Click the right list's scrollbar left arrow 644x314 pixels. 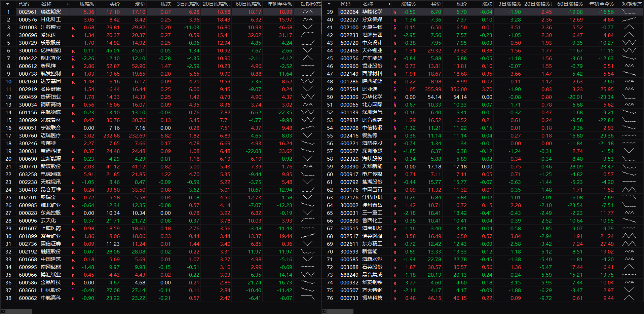[x=325, y=311]
